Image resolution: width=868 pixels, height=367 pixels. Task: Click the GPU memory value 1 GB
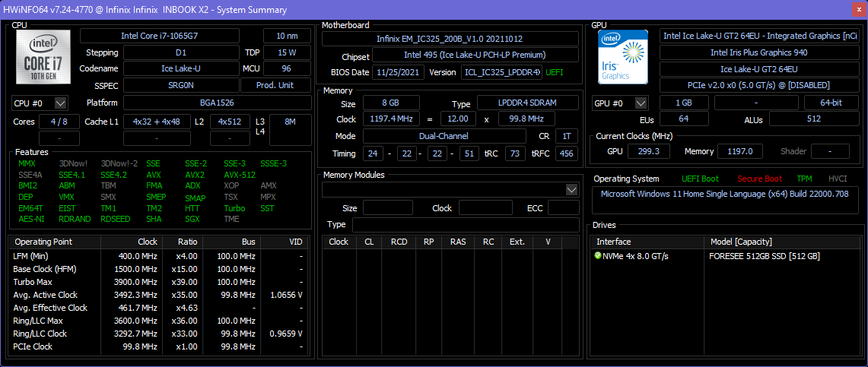(x=684, y=103)
